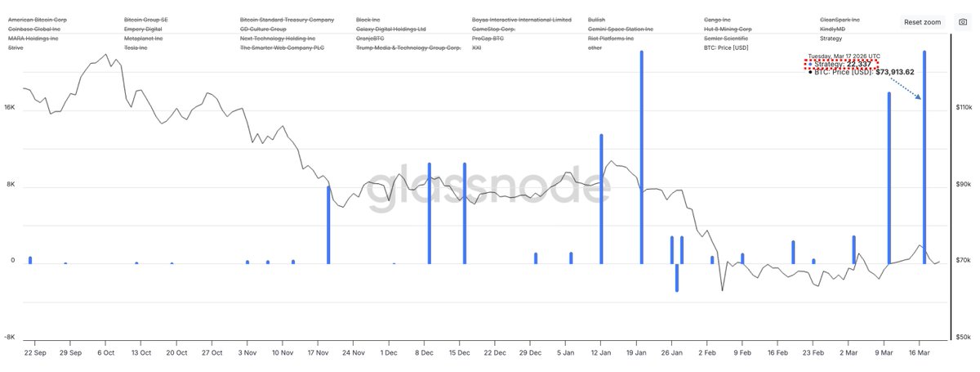Toggle Bitcoin Group SE legend entry
This screenshot has height=372, width=980.
(148, 19)
